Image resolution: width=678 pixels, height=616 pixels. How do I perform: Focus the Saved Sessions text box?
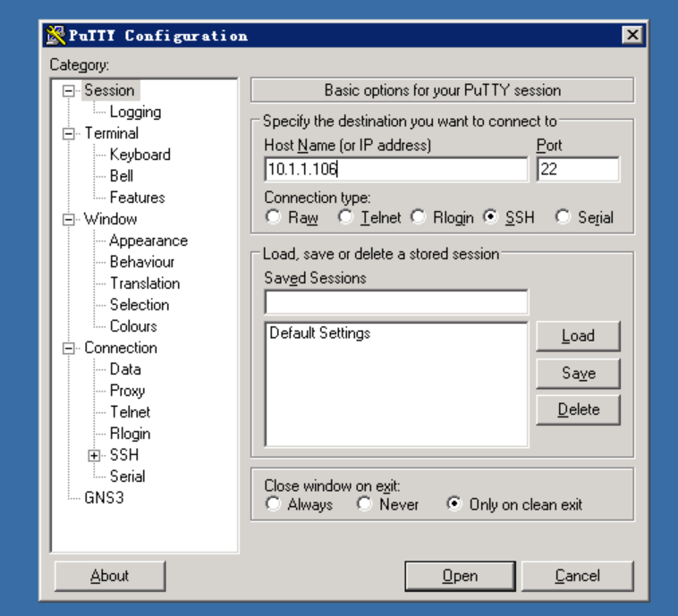pyautogui.click(x=396, y=301)
